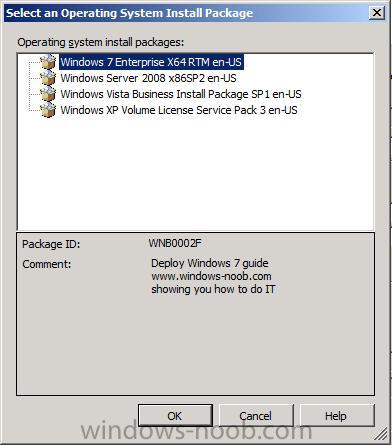This screenshot has width=392, height=445.
Task: Open the Help button
Action: (337, 415)
